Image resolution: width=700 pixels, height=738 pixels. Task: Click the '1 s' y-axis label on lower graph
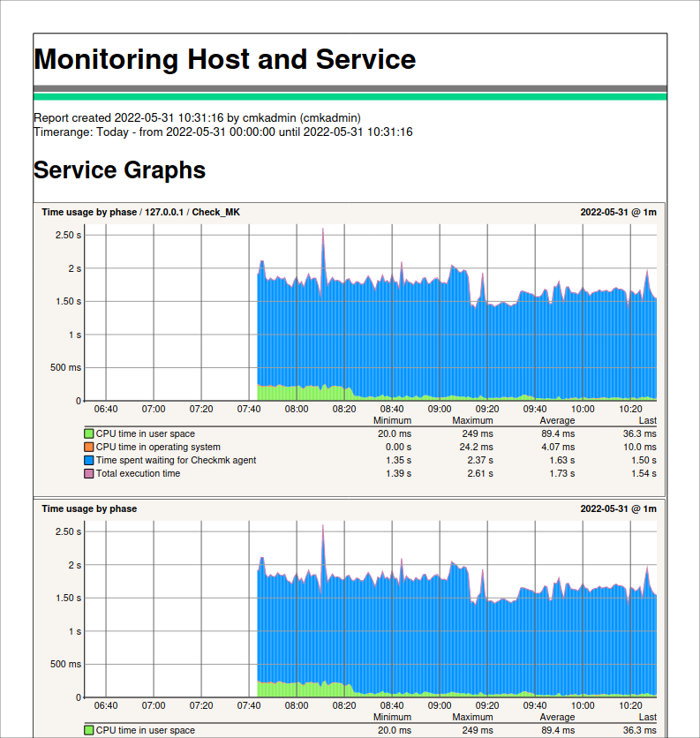click(x=74, y=631)
